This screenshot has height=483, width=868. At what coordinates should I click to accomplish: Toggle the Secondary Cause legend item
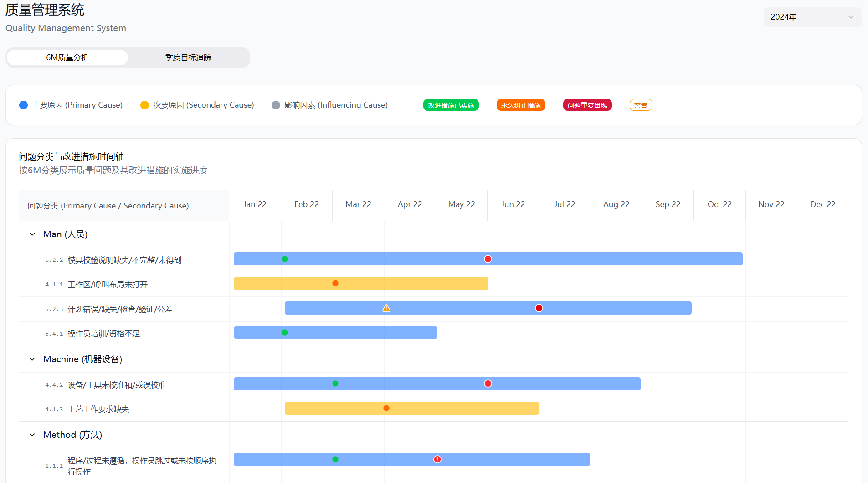(197, 105)
